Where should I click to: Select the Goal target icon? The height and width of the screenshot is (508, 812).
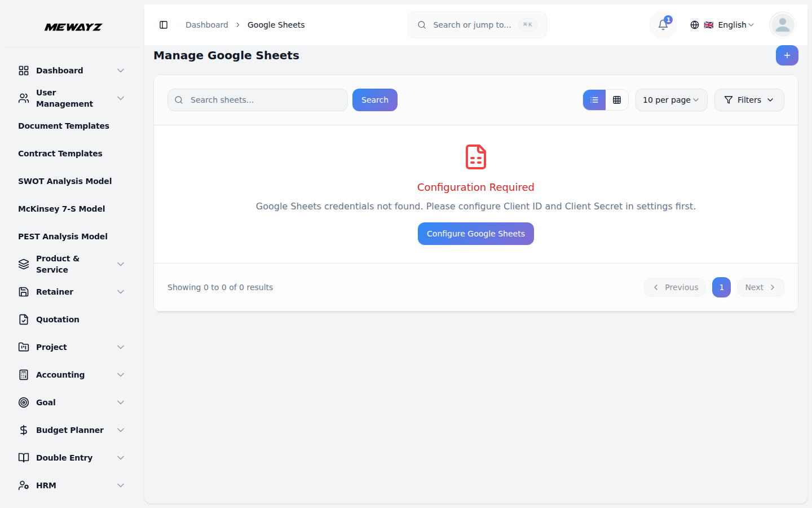coord(23,402)
